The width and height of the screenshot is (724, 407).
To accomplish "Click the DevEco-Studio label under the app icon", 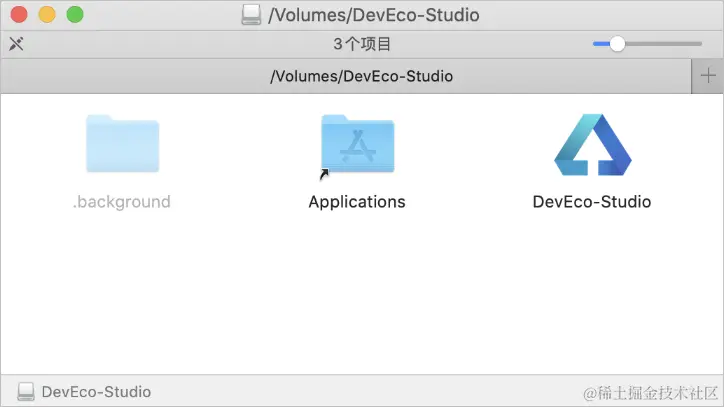I will [x=592, y=202].
